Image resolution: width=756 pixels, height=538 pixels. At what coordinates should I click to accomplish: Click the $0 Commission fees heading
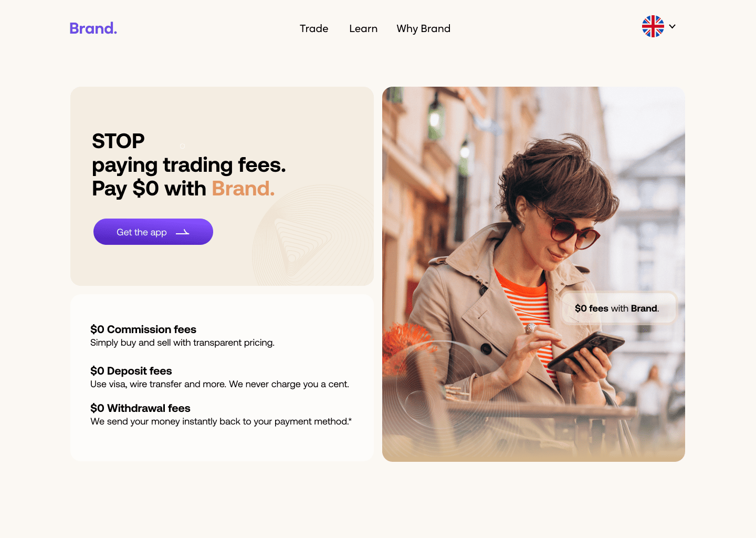click(x=143, y=329)
